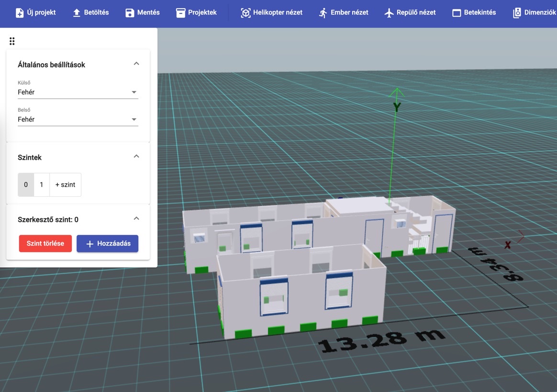Click the 8.34 m dimension label
The image size is (557, 392).
(496, 264)
